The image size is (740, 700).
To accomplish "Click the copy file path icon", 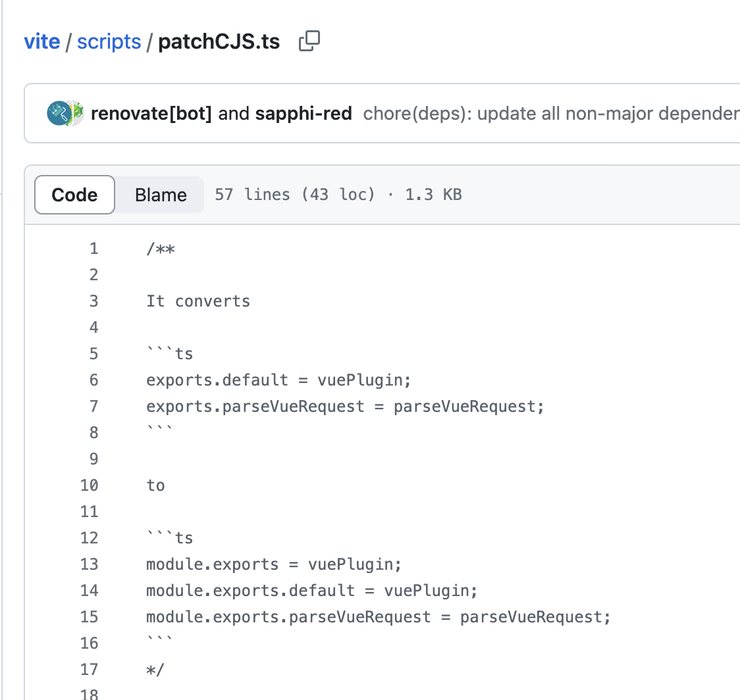I will [x=309, y=41].
